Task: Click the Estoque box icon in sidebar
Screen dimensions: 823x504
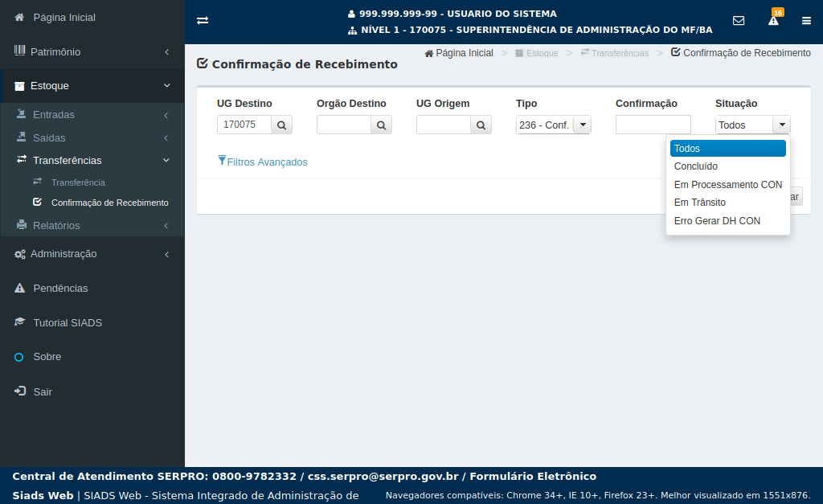Action: [x=19, y=86]
